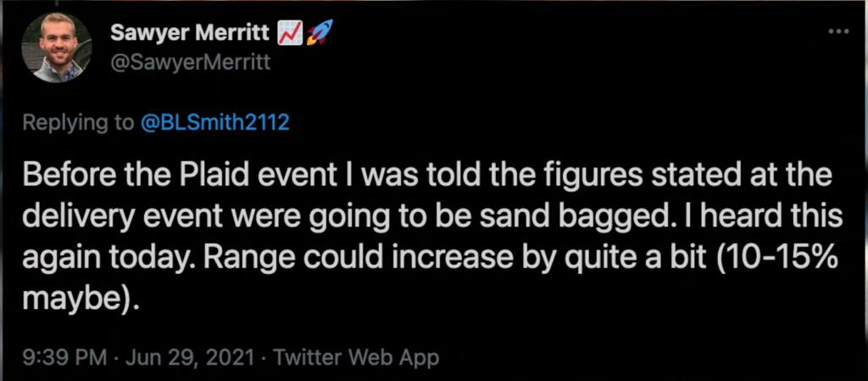Click the rocket emoji after the name

319,32
